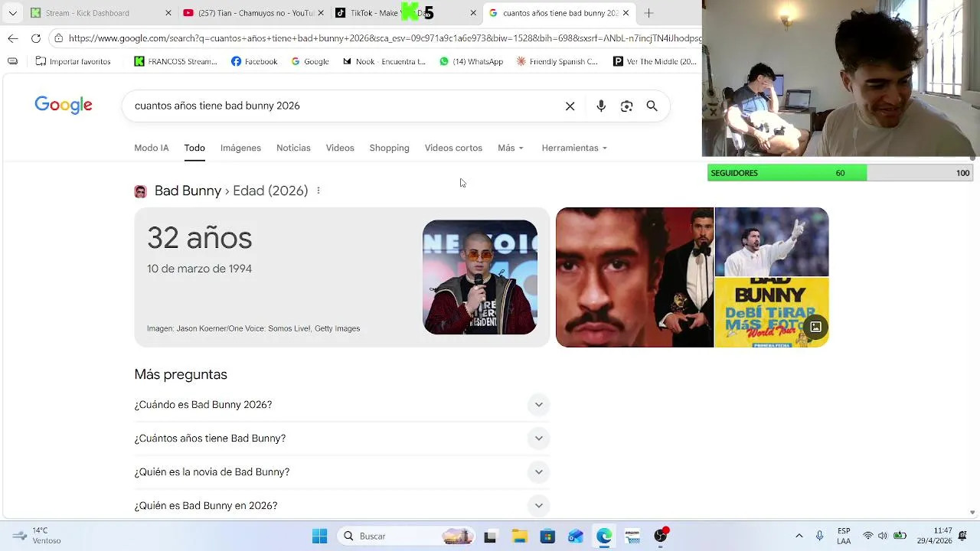Click the volume icon in system tray
Viewport: 980px width, 551px height.
[x=883, y=536]
